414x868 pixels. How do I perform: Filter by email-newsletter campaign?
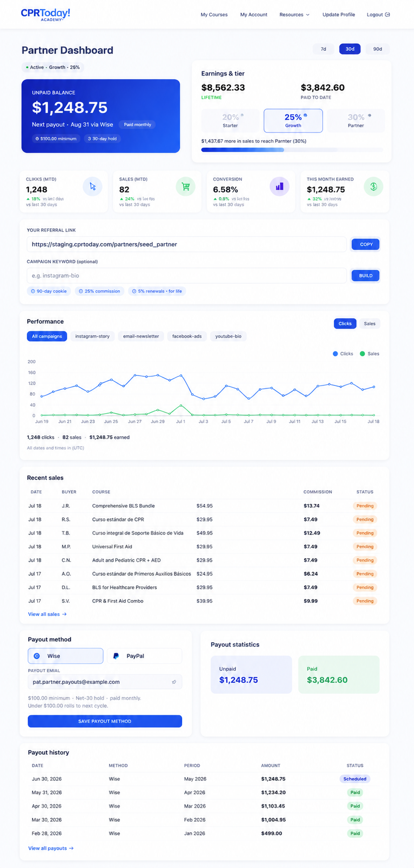[x=141, y=336]
